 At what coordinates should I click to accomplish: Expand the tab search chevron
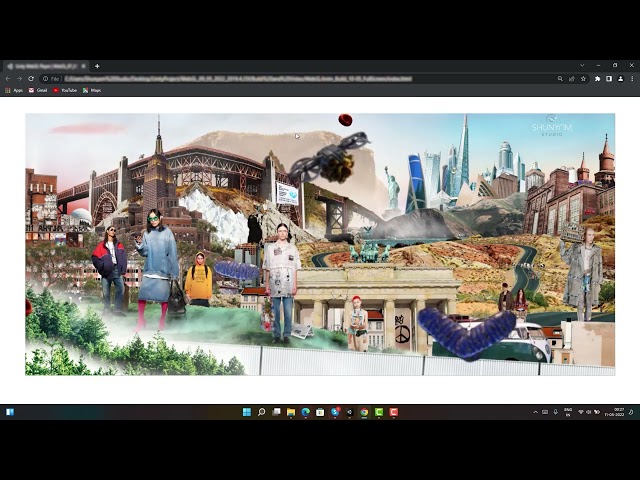tap(582, 65)
